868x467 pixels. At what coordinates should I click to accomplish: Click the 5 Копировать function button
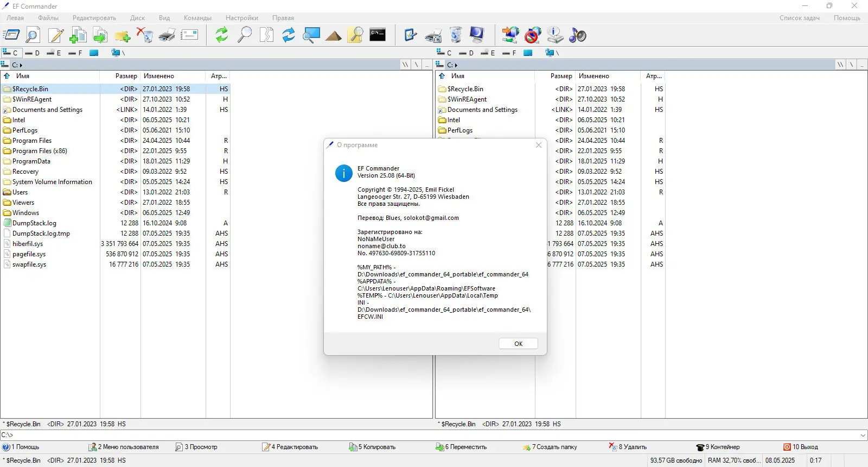click(372, 447)
